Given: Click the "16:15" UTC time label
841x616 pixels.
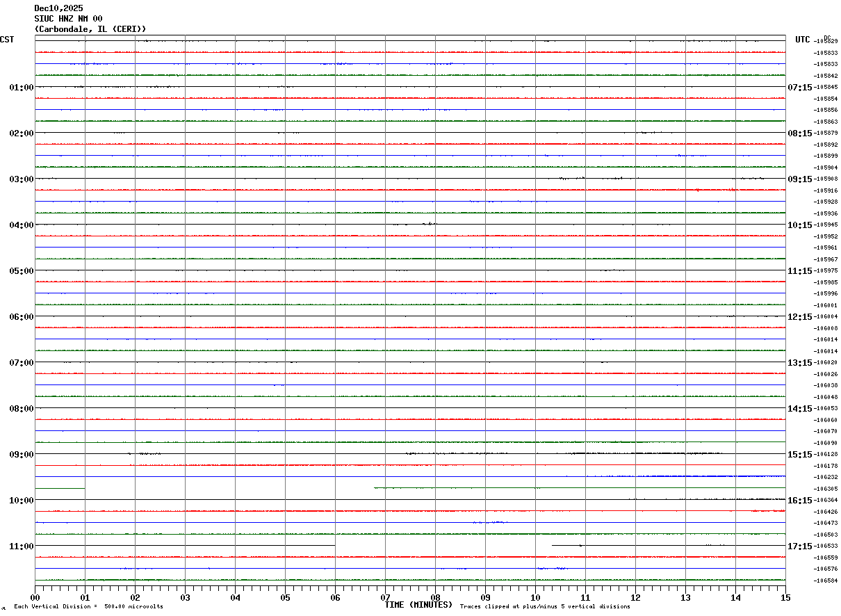Looking at the screenshot, I should pos(799,500).
